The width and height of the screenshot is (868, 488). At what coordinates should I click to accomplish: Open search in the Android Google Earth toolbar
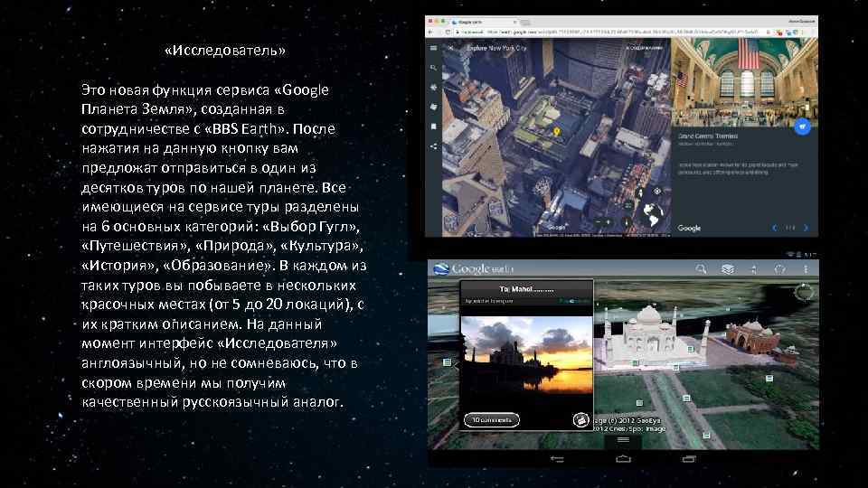tap(701, 269)
